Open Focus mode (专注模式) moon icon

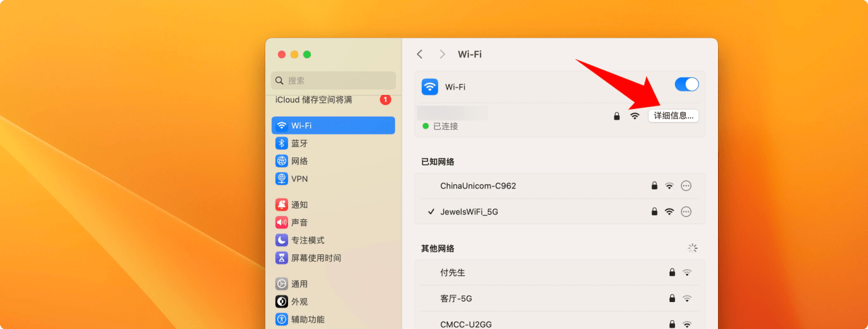[x=282, y=240]
